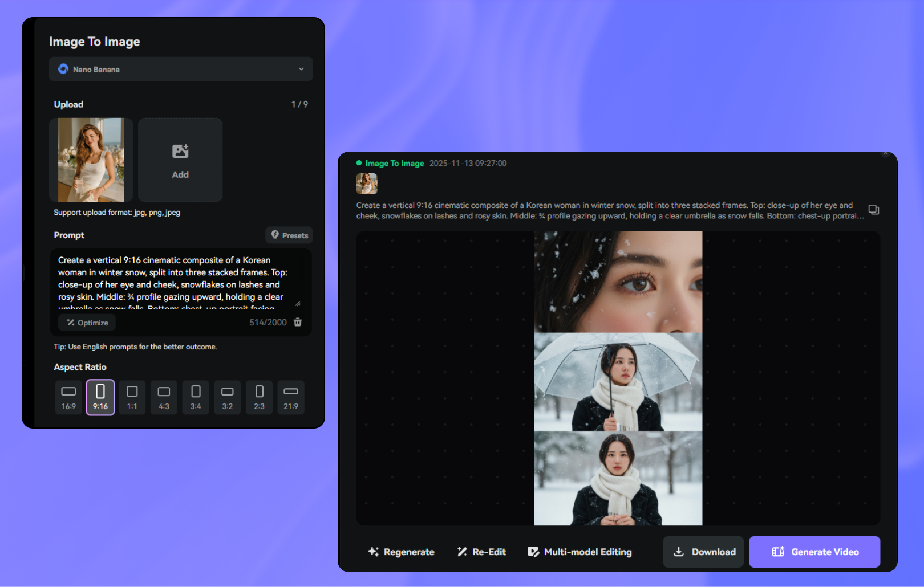Click the Optimize magic wand button

tap(87, 323)
